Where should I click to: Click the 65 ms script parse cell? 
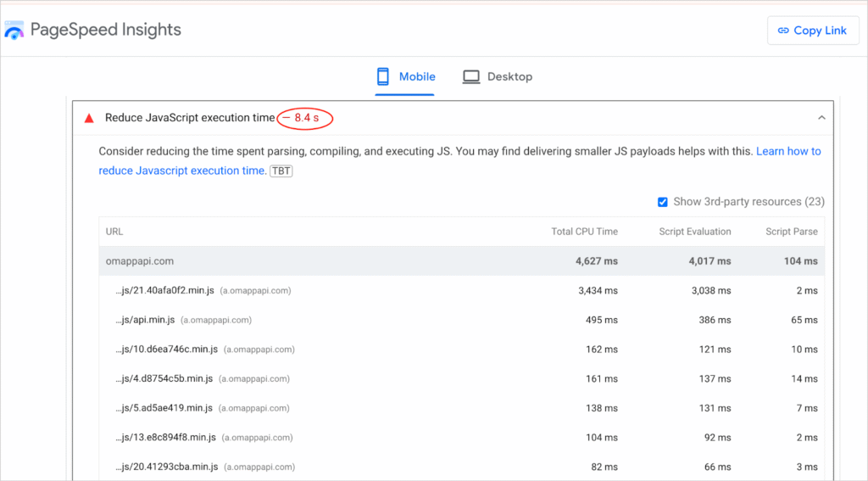(x=804, y=320)
